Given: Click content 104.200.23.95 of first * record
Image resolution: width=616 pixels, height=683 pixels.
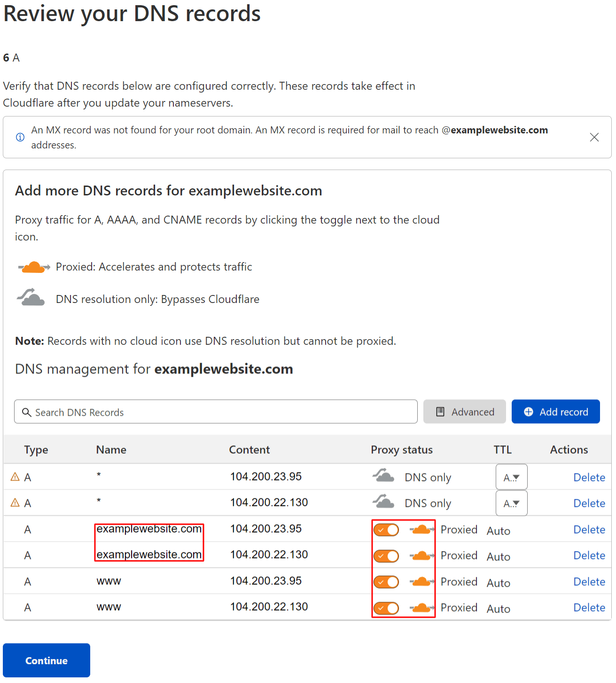Looking at the screenshot, I should pos(266,476).
